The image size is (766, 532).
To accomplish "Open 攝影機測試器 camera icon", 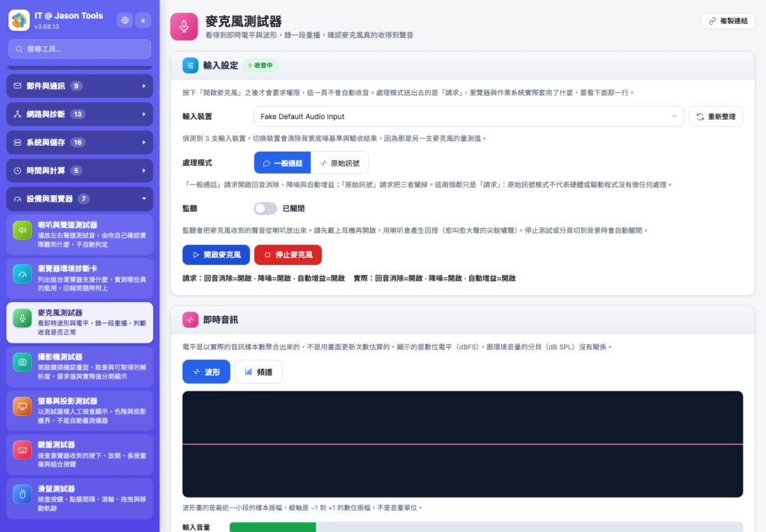I will [x=22, y=362].
